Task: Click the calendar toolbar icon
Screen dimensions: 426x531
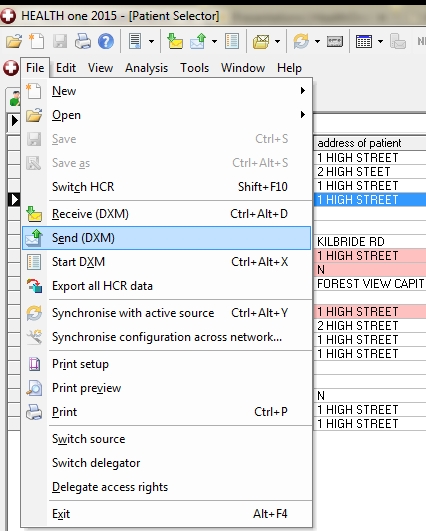Action: click(364, 41)
